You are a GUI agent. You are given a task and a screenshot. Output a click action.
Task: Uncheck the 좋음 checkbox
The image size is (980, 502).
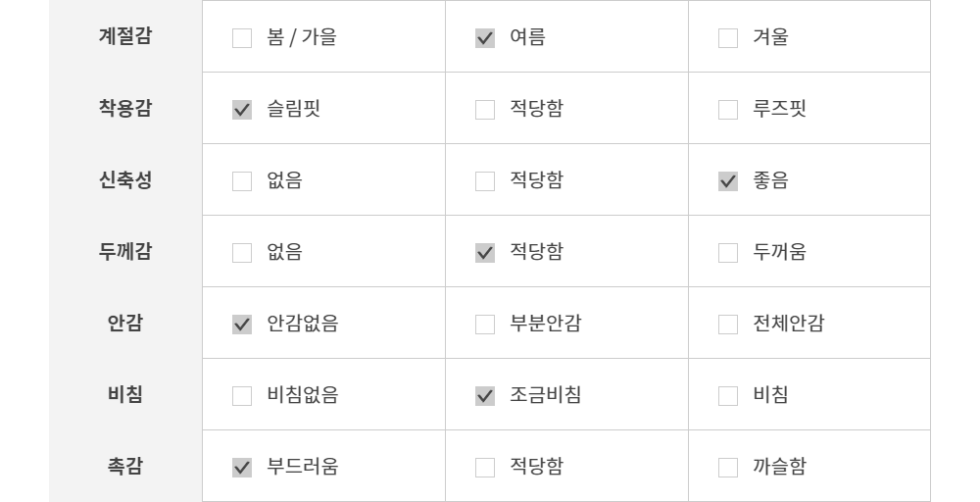tap(728, 182)
